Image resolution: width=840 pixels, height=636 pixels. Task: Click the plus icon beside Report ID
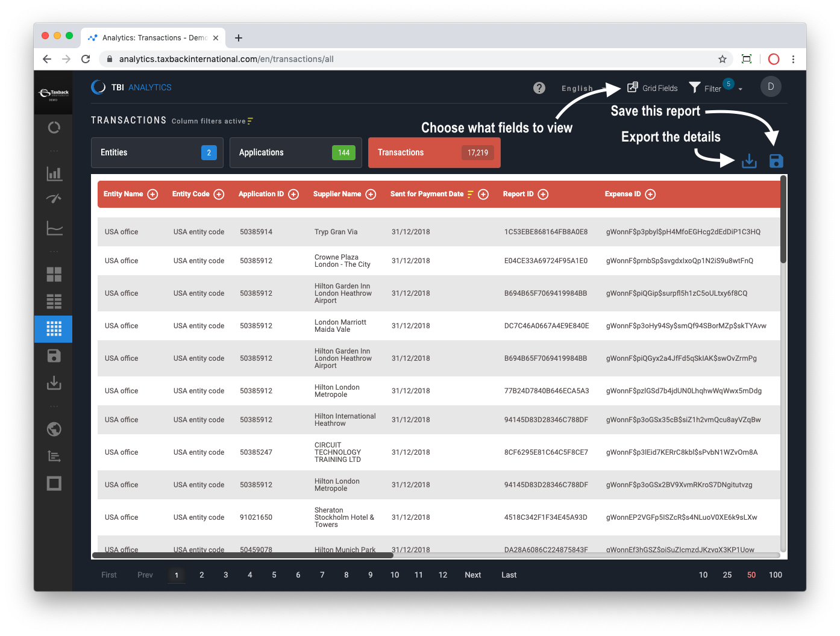pos(543,194)
